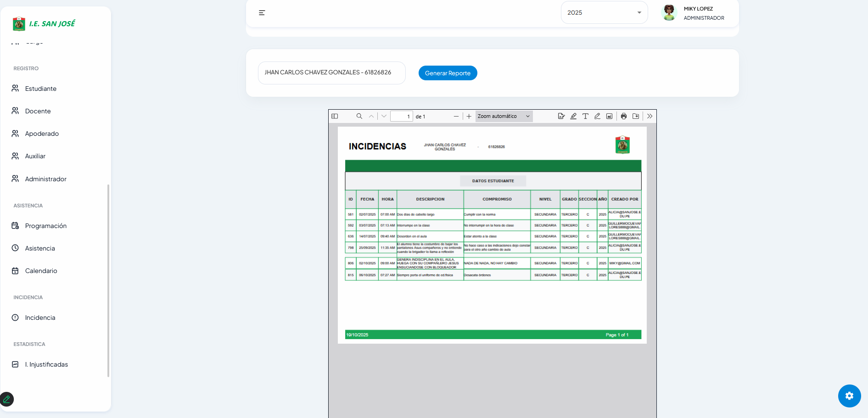Open the PDF search magnifier
Image resolution: width=868 pixels, height=418 pixels.
(359, 117)
